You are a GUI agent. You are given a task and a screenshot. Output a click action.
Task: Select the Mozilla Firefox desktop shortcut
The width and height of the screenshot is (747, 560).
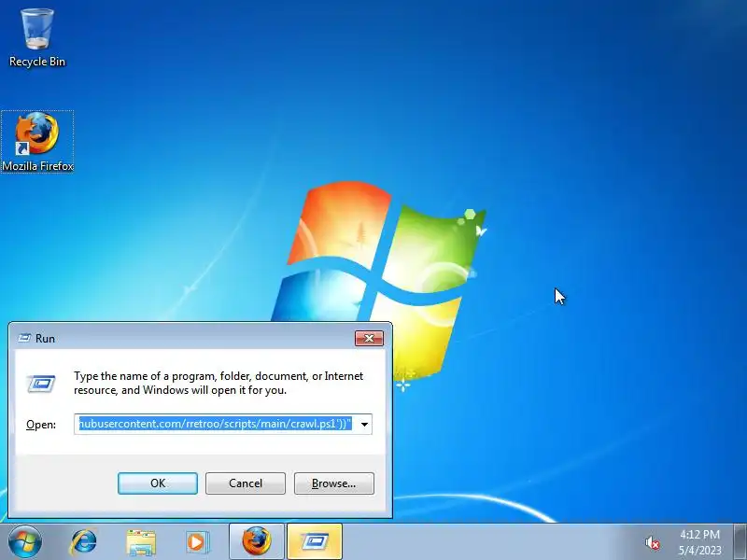[37, 142]
